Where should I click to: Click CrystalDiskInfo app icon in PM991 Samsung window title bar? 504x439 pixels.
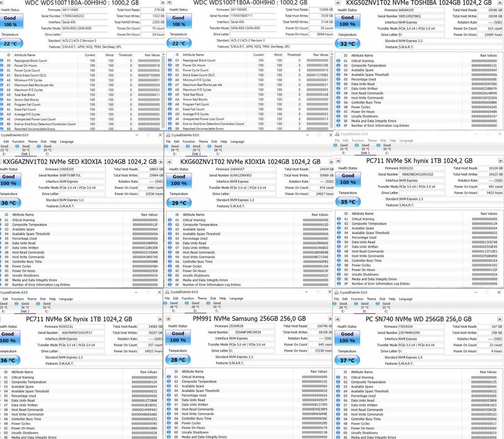point(167,292)
